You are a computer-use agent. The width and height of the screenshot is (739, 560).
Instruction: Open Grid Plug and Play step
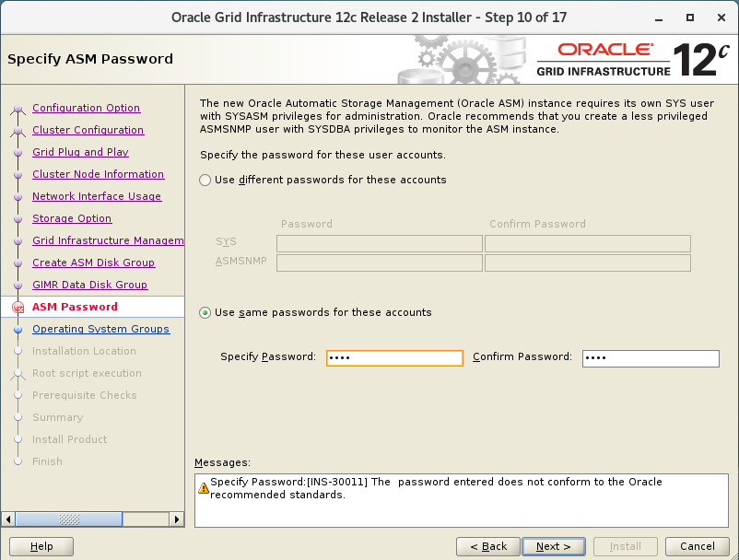[x=80, y=152]
